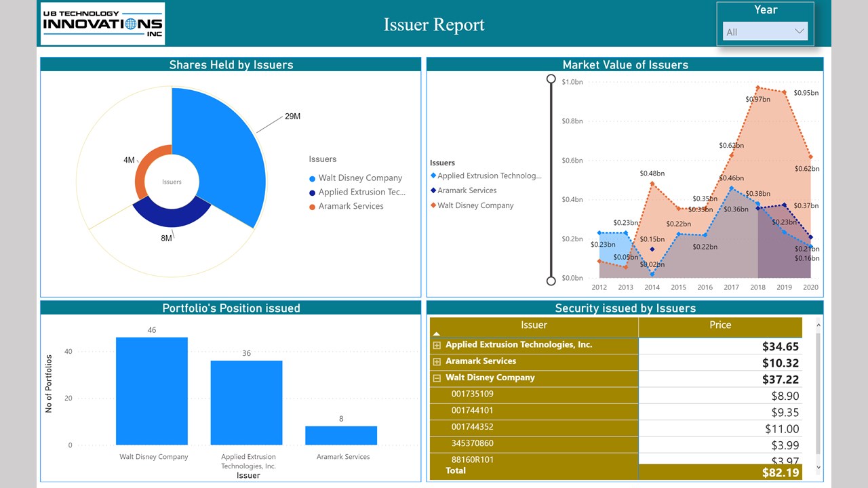
Task: Click the Shares Held by Issuers title
Action: pos(231,65)
